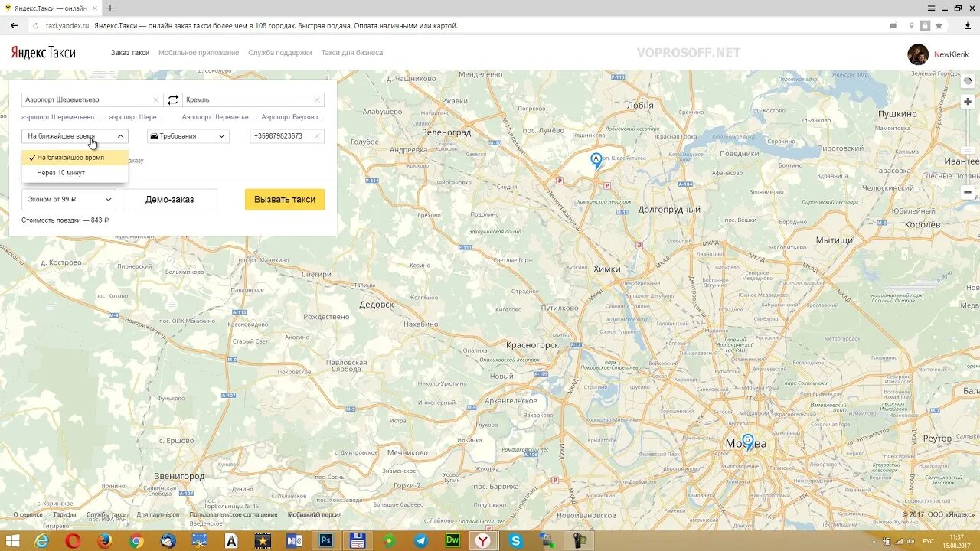The image size is (980, 551).
Task: Move the map zoom slider handle
Action: pyautogui.click(x=968, y=150)
